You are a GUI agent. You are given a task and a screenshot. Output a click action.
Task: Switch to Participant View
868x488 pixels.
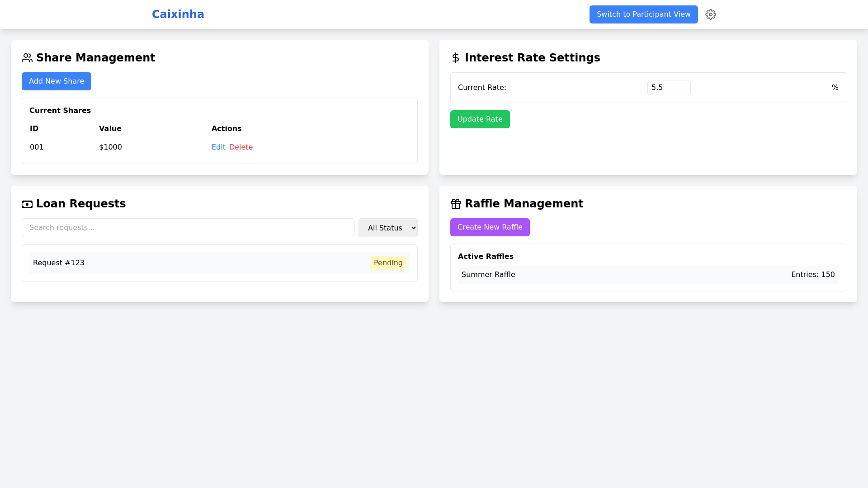pyautogui.click(x=643, y=14)
